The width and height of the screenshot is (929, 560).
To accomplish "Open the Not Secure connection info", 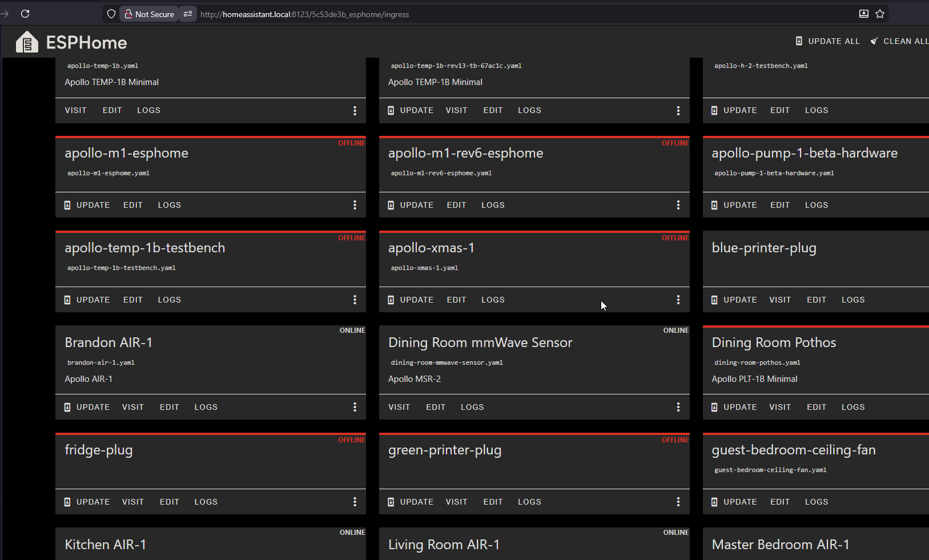I will (x=149, y=14).
